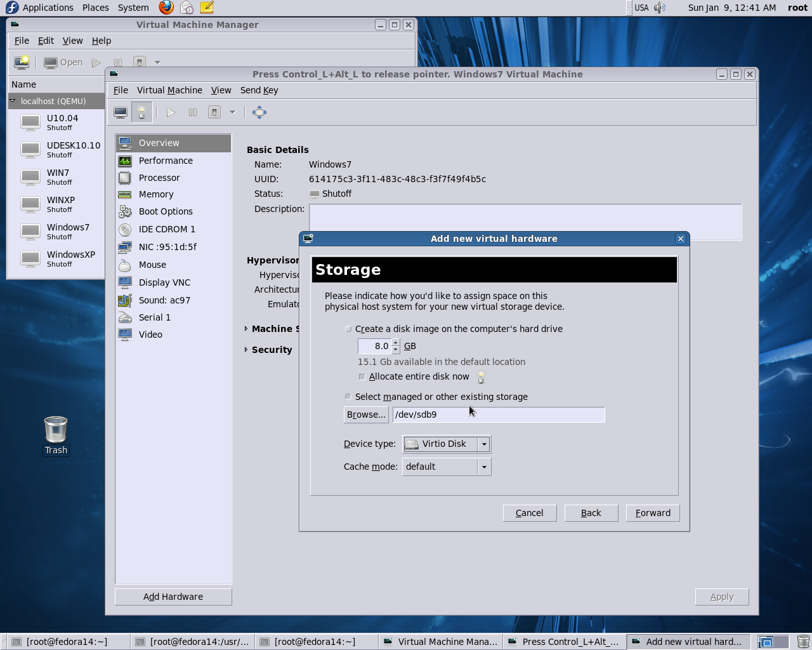The width and height of the screenshot is (812, 650).
Task: Click the new virtual machine icon in Virtual Machine Manager
Action: (x=22, y=62)
